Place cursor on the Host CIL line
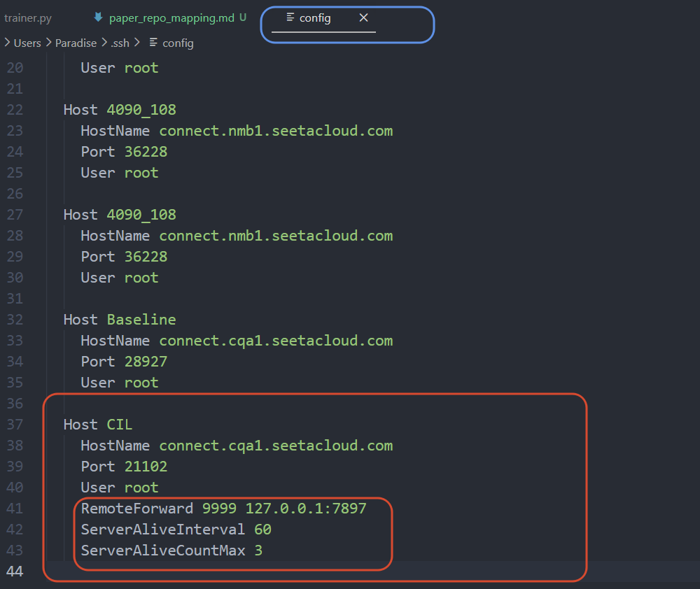Viewport: 700px width, 589px height. click(x=98, y=425)
